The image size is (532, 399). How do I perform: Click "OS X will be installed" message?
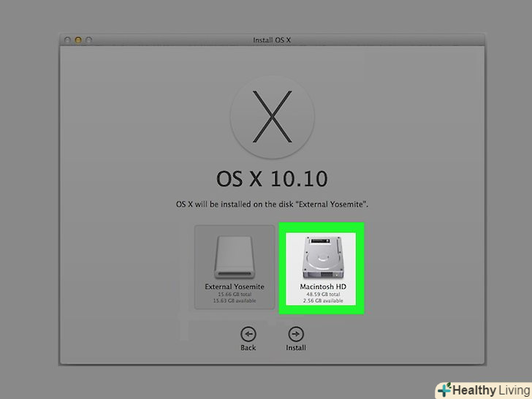click(272, 205)
